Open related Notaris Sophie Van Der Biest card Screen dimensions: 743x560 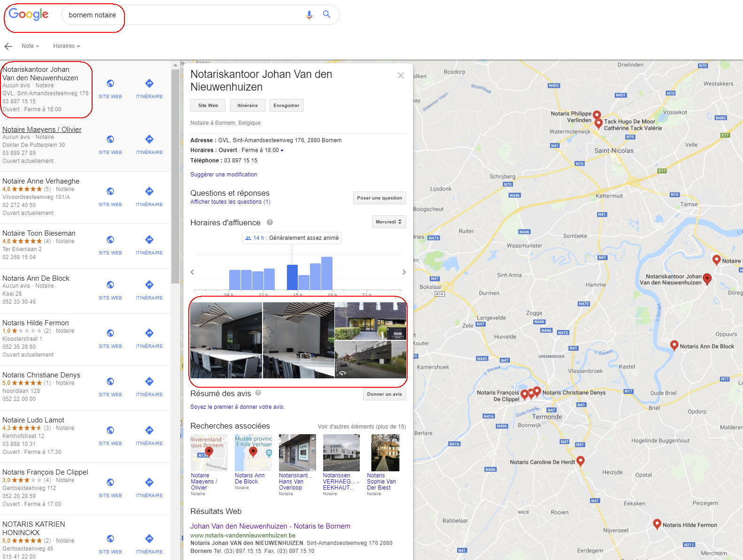tap(385, 465)
